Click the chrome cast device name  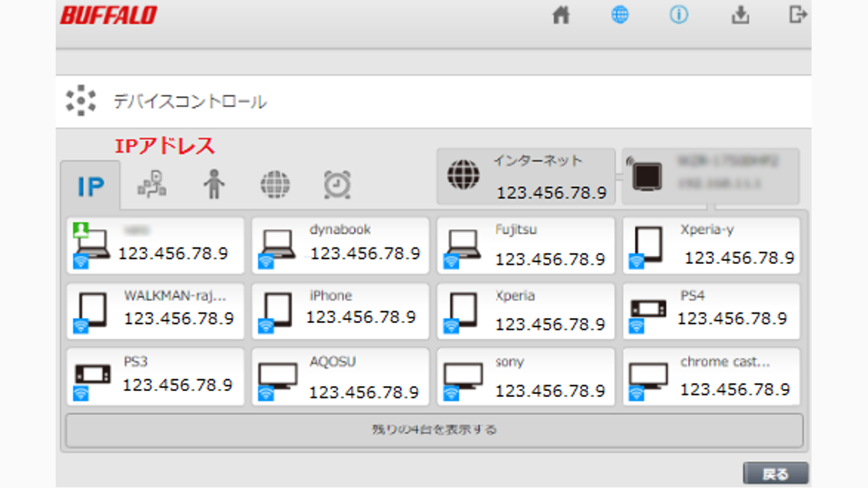point(725,361)
